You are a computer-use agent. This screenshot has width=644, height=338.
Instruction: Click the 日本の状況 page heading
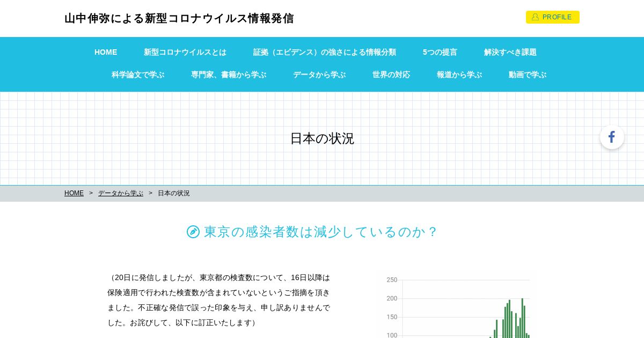[322, 138]
